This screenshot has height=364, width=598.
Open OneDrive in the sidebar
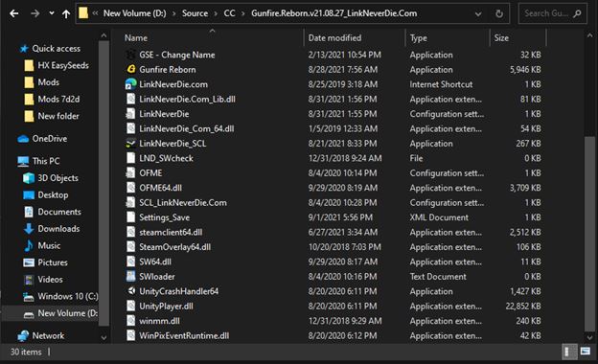point(50,139)
